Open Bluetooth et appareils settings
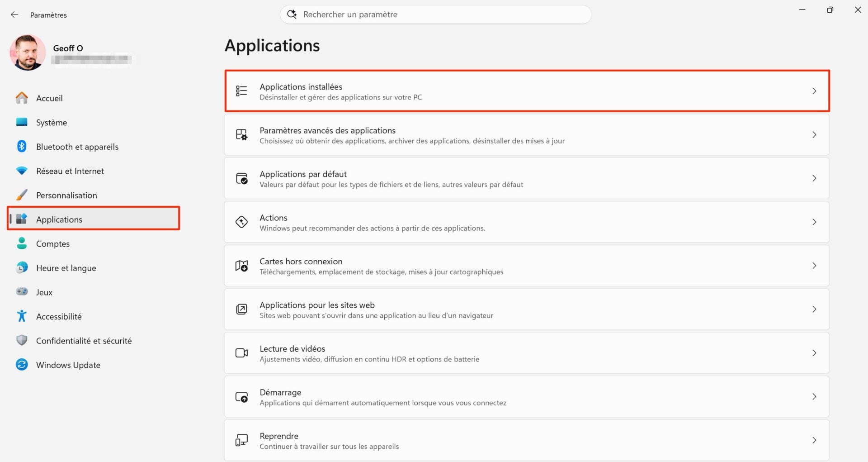The width and height of the screenshot is (868, 462). pyautogui.click(x=22, y=146)
